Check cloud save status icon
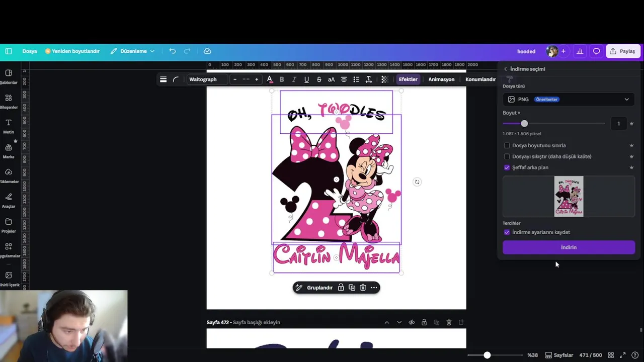Screen dimensions: 644x362 click(207, 51)
